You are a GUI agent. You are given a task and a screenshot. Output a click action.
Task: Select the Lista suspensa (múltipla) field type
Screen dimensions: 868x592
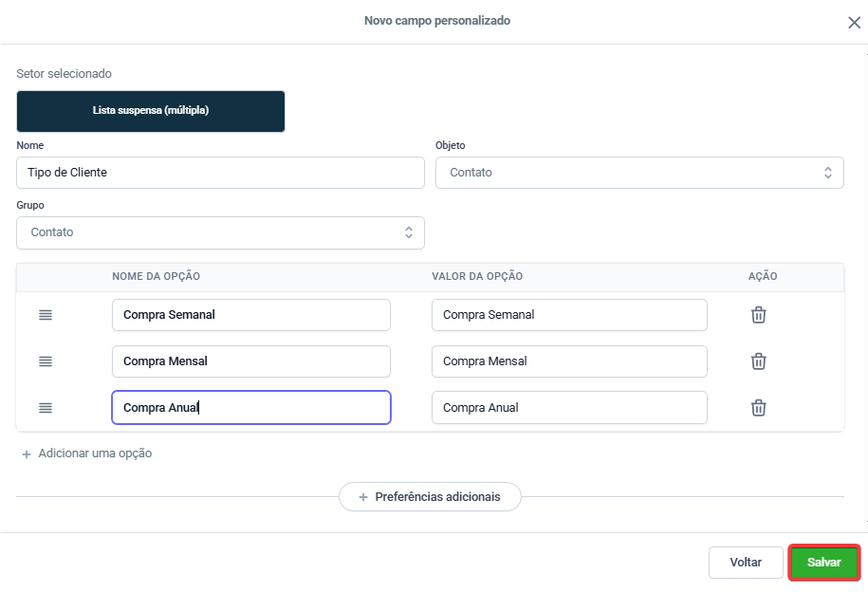click(x=151, y=111)
